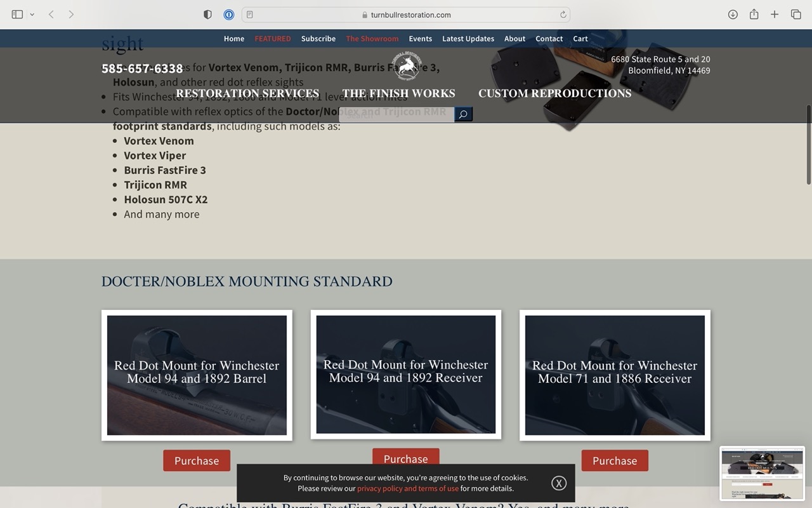Screen dimensions: 812x508
Task: Call the 585-657-6338 phone number
Action: pyautogui.click(x=142, y=69)
